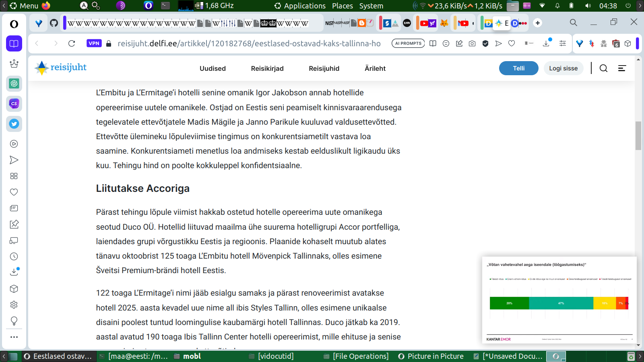Open the Opera reader panel in sidebar
Image resolution: width=644 pixels, height=362 pixels.
pyautogui.click(x=14, y=43)
